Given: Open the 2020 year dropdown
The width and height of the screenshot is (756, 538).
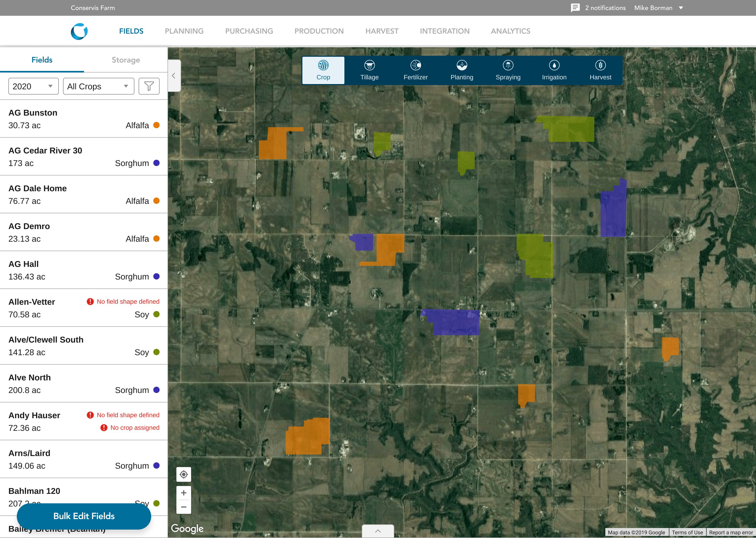Looking at the screenshot, I should tap(33, 86).
